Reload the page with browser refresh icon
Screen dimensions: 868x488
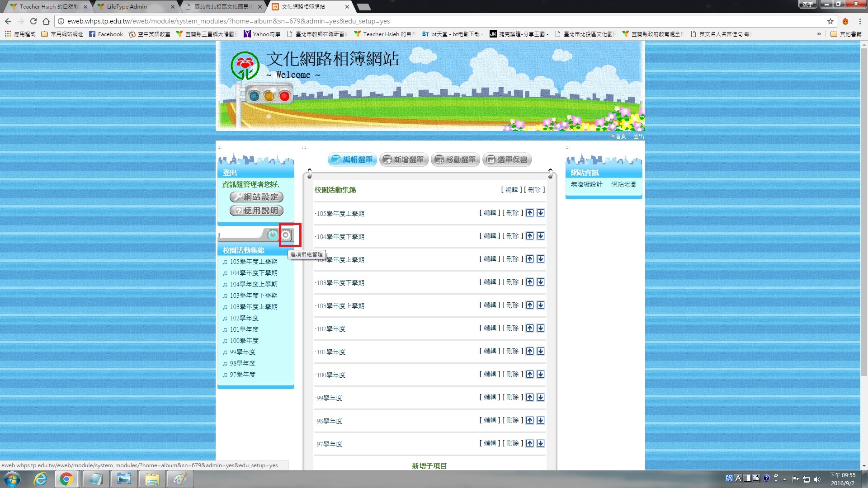click(33, 21)
